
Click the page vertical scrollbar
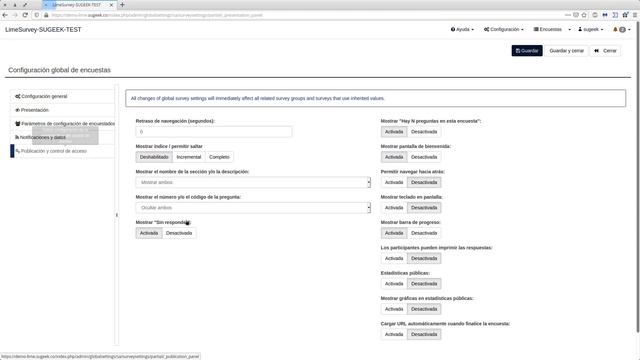click(638, 176)
